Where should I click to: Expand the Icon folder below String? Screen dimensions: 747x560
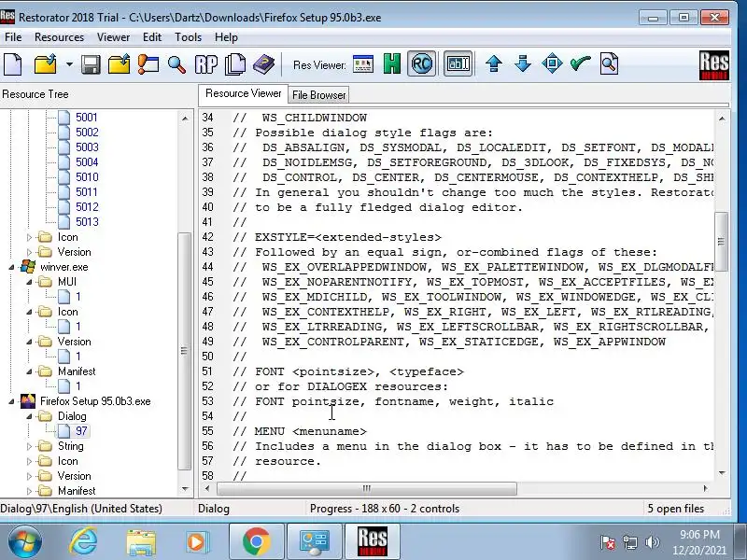[29, 461]
